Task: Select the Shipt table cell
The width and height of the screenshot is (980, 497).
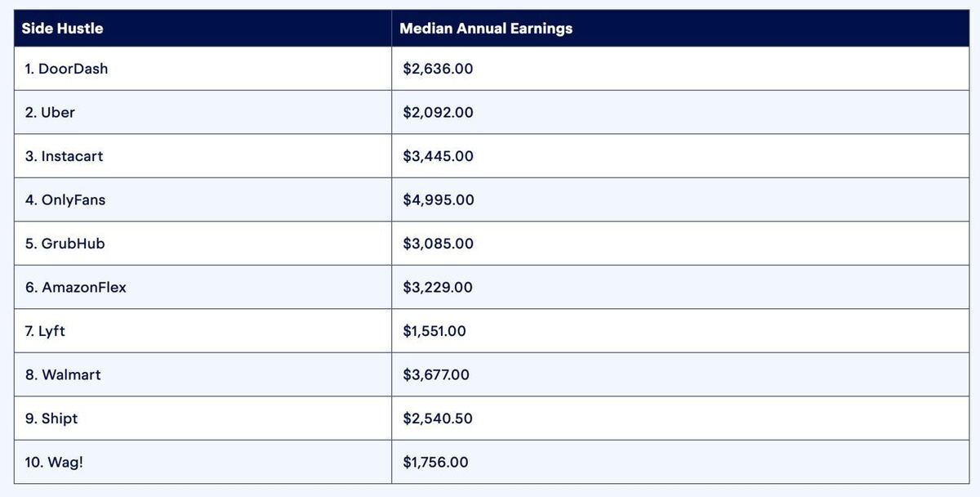Action: click(x=51, y=419)
